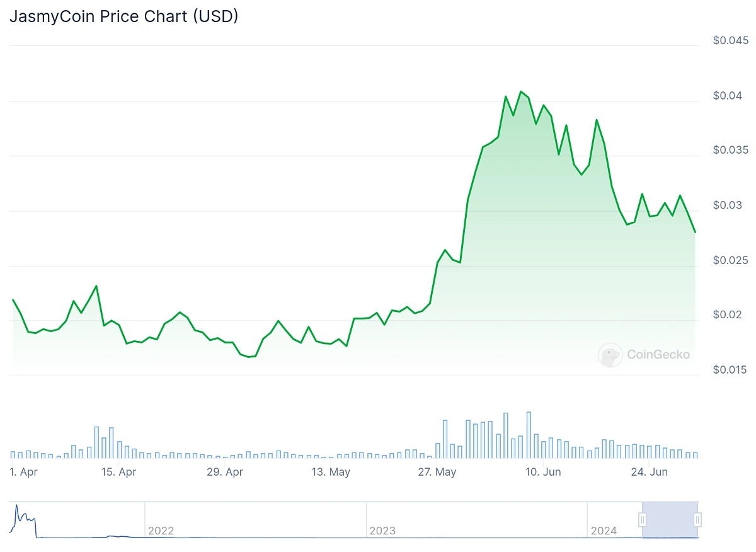Viewport: 756px width, 552px height.
Task: Click the 2024 label in the navigator
Action: tap(604, 531)
